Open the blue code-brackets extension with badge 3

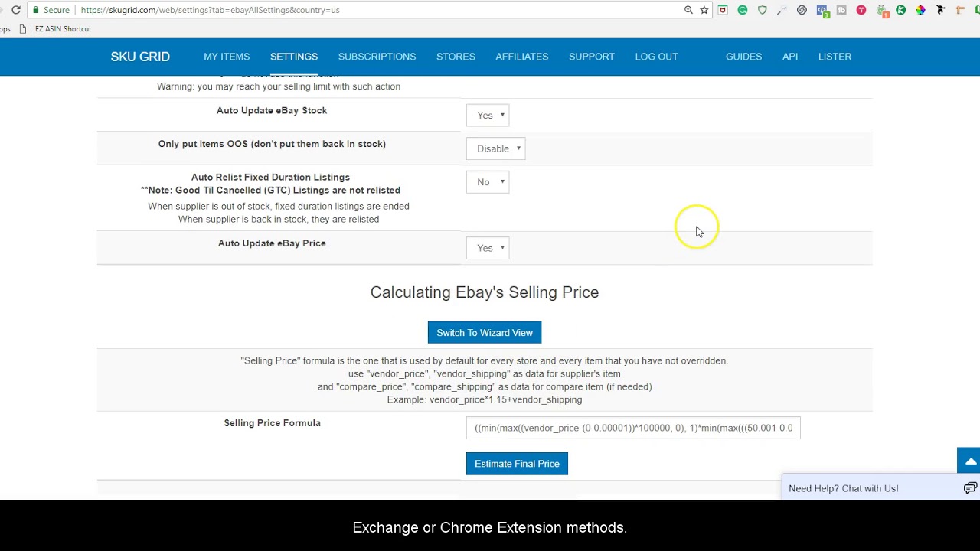[822, 11]
